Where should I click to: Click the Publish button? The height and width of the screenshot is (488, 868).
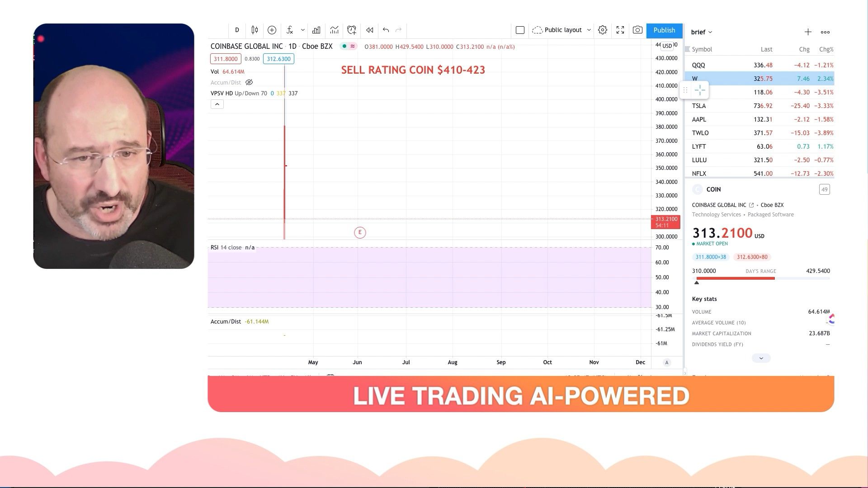(x=664, y=30)
